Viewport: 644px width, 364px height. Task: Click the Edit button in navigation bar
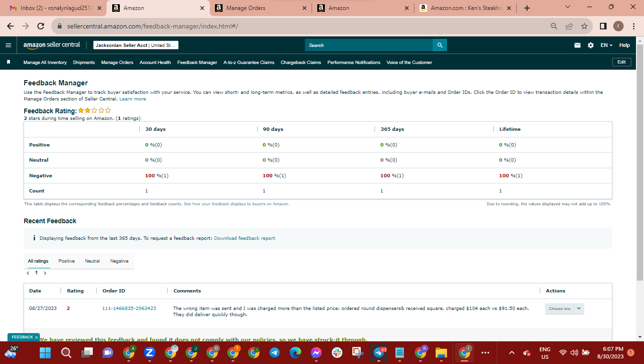622,62
